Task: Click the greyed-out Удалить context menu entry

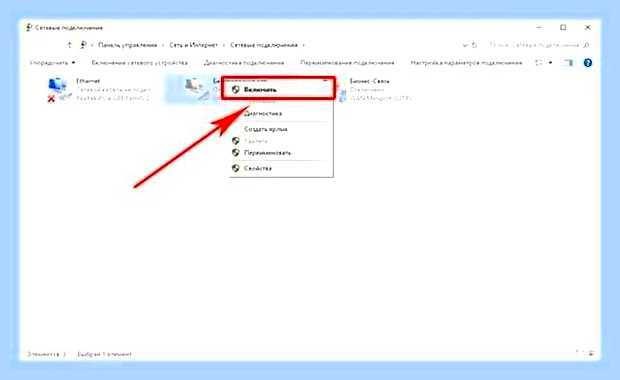Action: coord(256,141)
